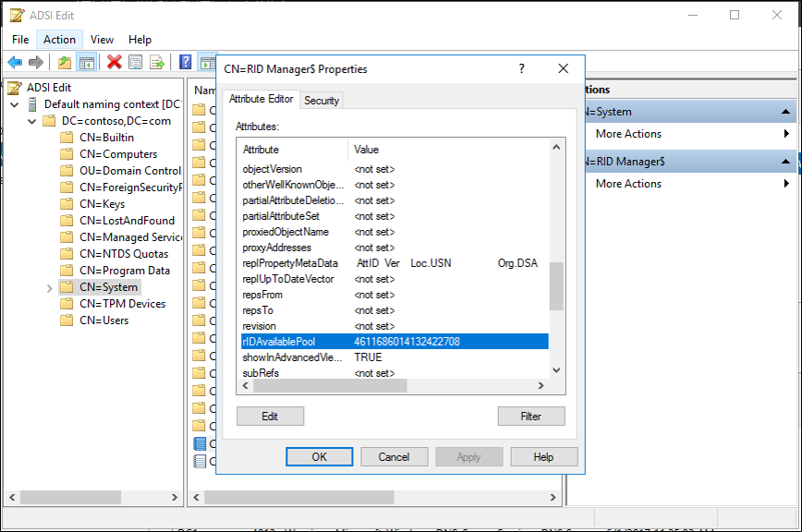Click the Help button in dialog
This screenshot has height=532, width=802.
[x=543, y=457]
